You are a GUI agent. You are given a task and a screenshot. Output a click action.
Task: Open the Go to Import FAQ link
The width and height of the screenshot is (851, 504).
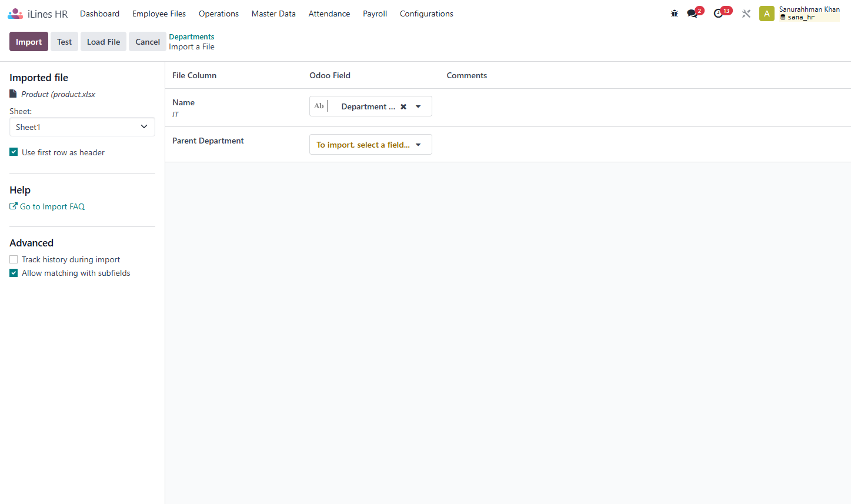click(52, 206)
